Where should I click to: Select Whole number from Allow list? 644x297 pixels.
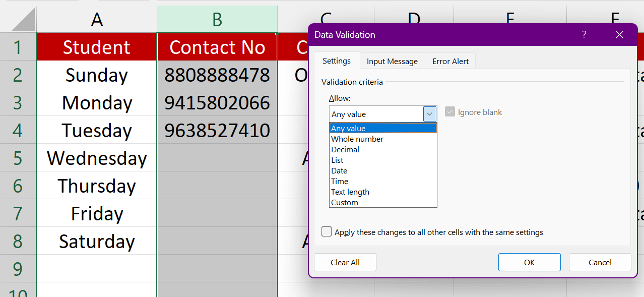point(357,139)
